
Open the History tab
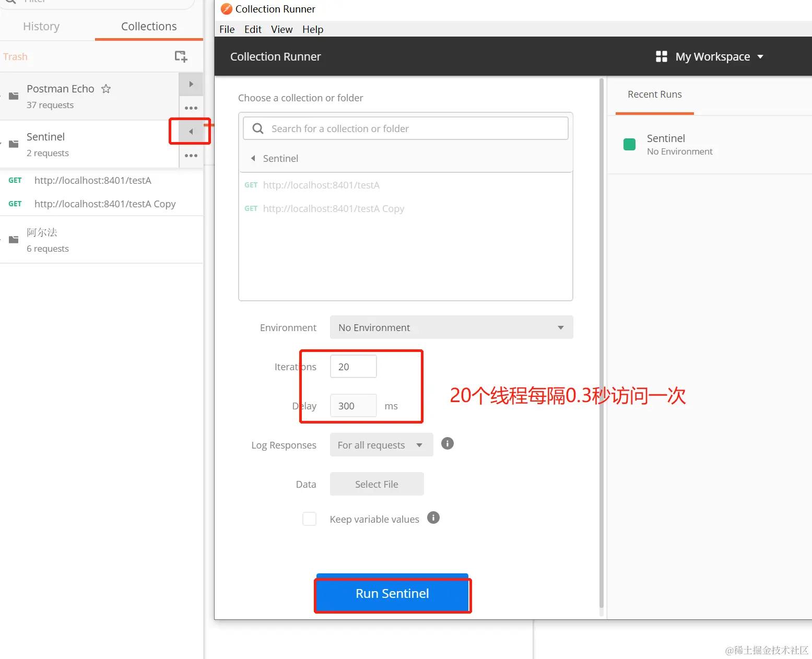[x=41, y=26]
